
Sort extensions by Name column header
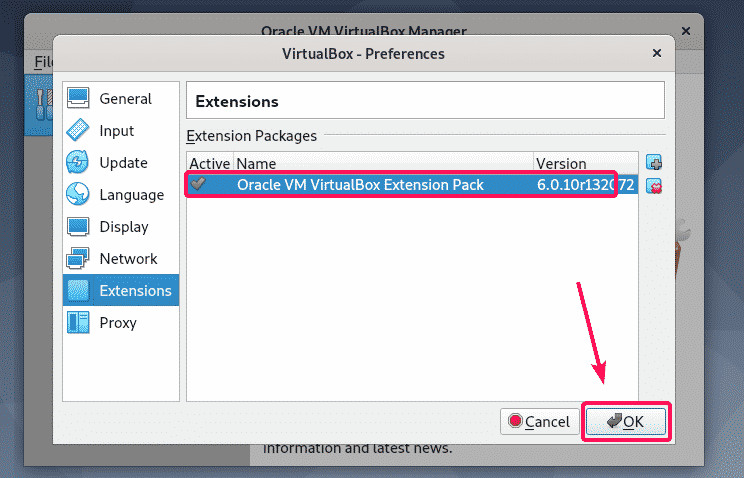pyautogui.click(x=383, y=163)
